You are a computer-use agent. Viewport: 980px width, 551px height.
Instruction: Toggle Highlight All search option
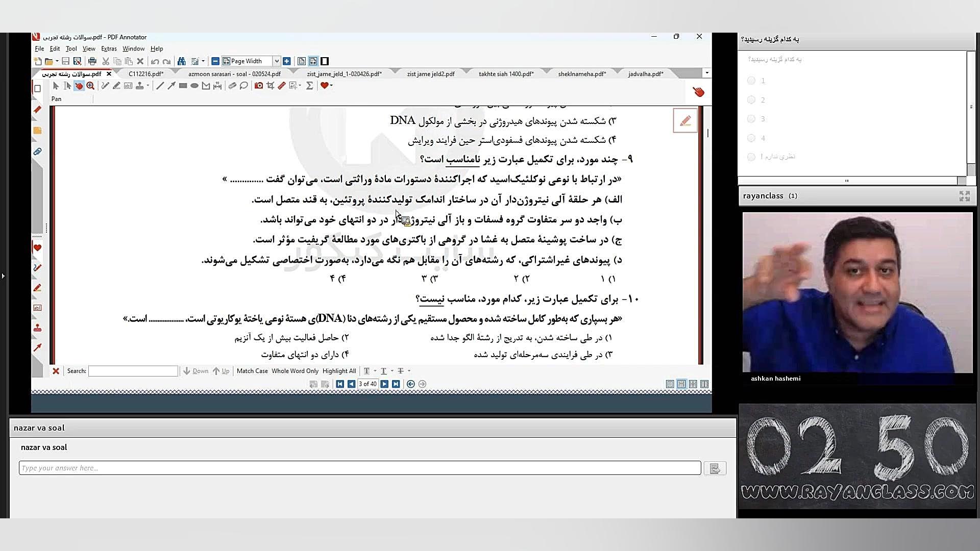click(339, 371)
